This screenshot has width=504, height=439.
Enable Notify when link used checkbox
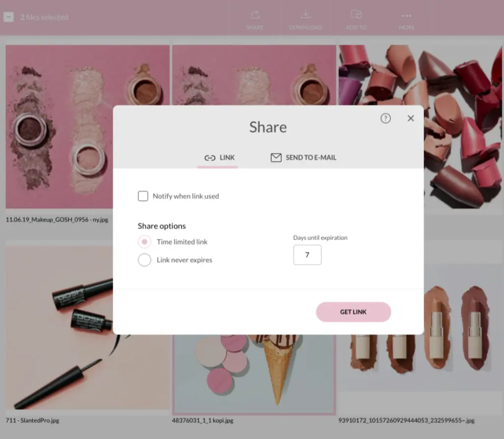(143, 196)
